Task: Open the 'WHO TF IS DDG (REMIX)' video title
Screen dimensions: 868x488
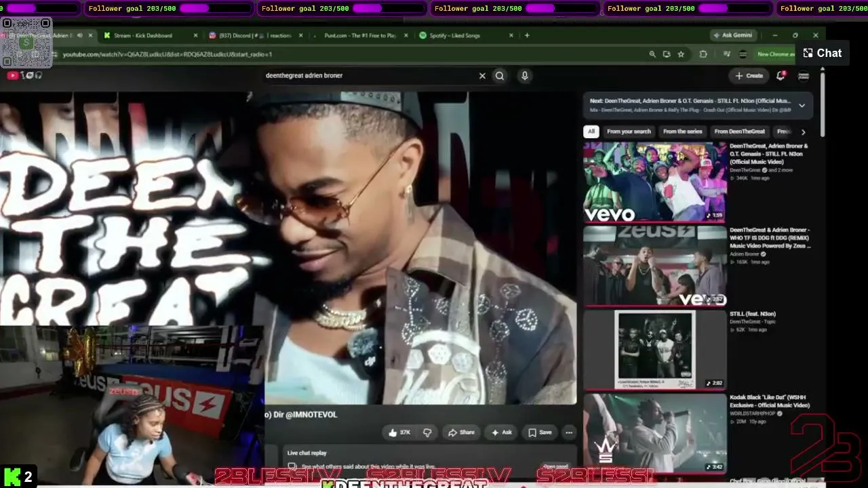Action: pos(770,238)
